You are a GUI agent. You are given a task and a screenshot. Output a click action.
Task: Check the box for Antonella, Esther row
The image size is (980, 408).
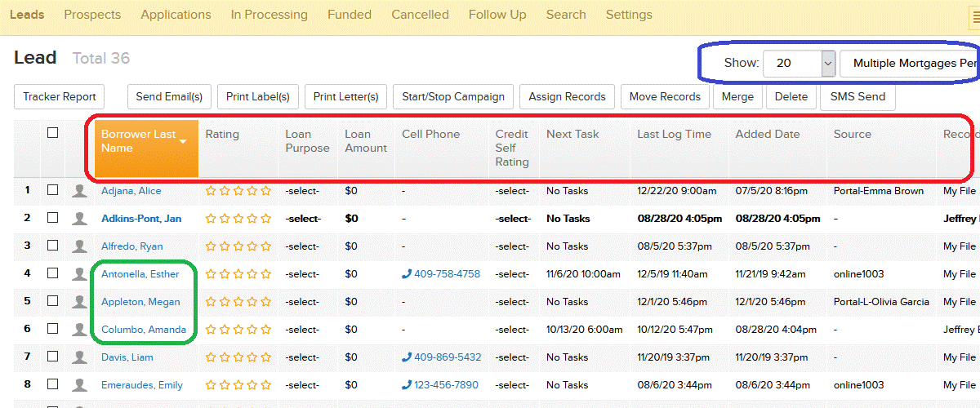click(53, 273)
